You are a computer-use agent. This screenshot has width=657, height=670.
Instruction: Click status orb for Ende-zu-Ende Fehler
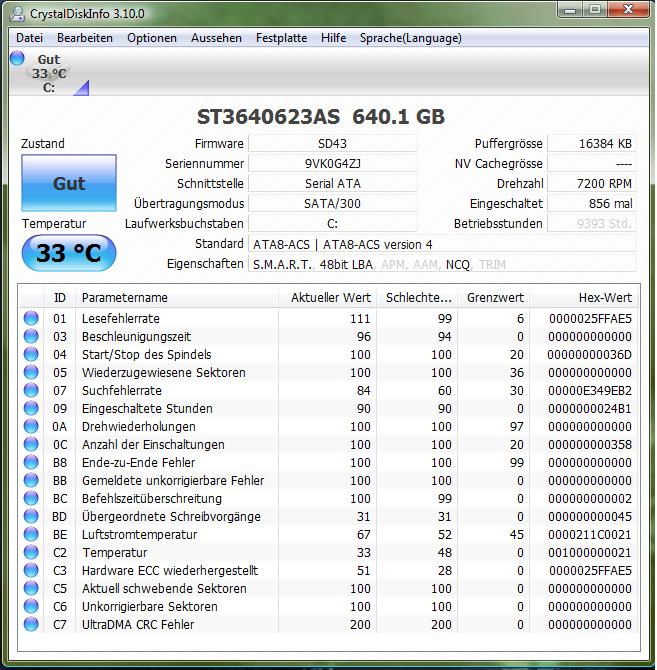click(31, 462)
